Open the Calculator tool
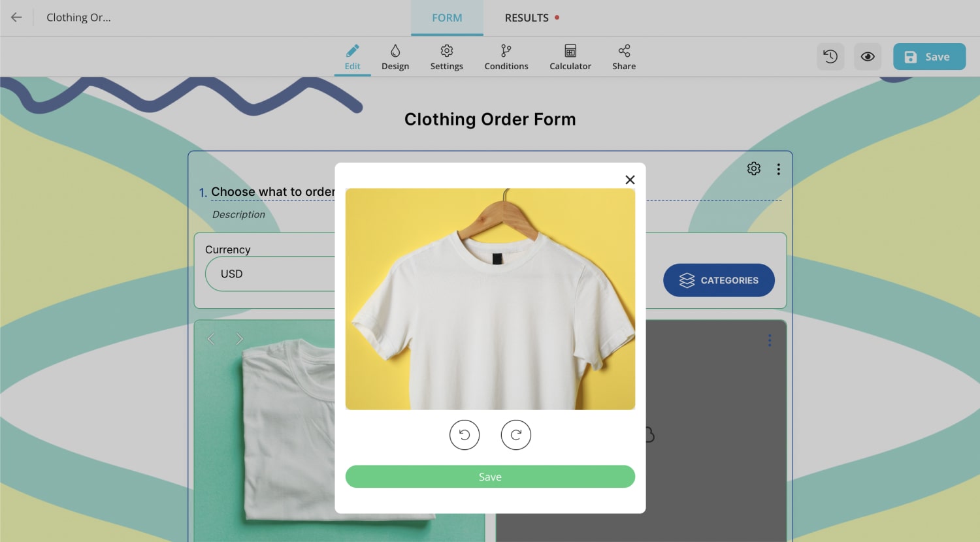980x542 pixels. 570,56
